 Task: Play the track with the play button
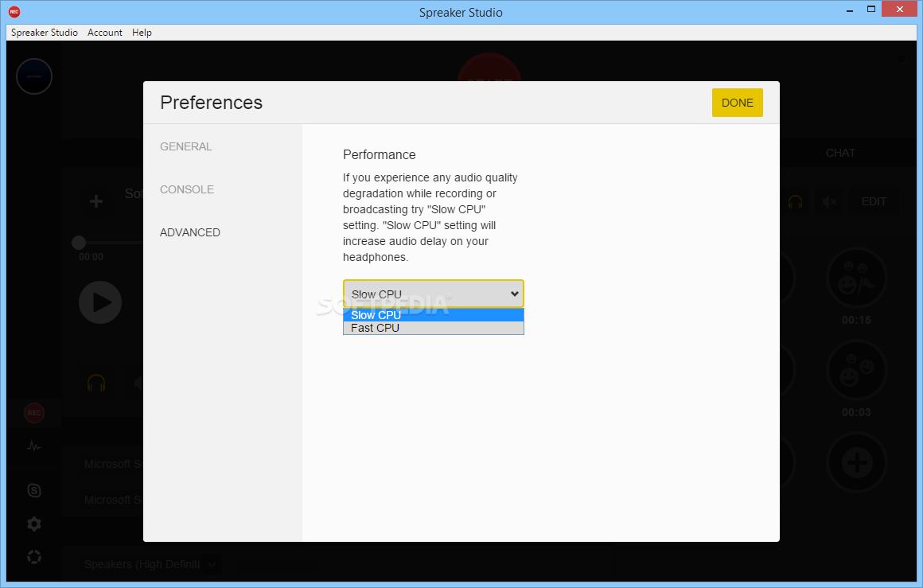click(100, 302)
